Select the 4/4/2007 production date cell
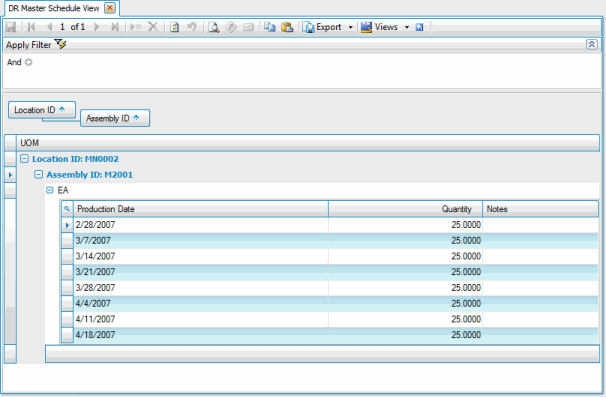This screenshot has height=397, width=606. pyautogui.click(x=201, y=303)
